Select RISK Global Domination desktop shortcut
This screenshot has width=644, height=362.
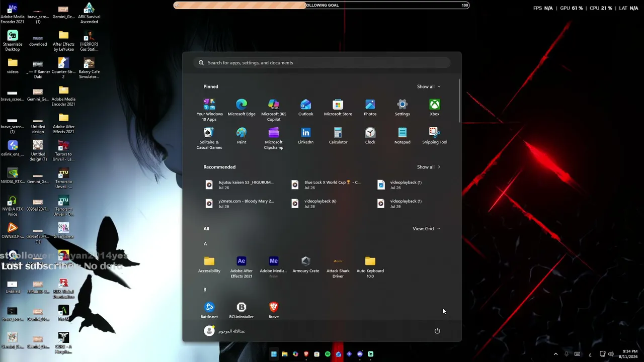pos(63,289)
